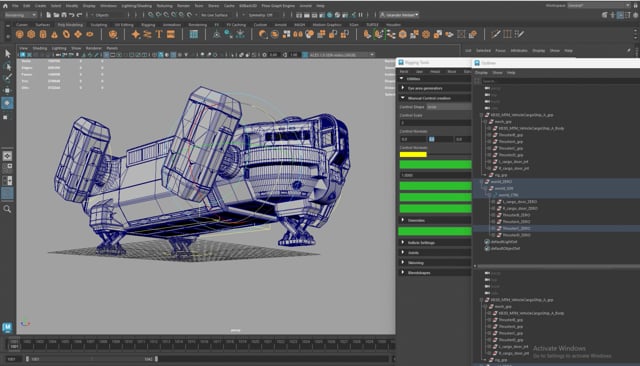Open the Rendering menu set dropdown
Screen dimensions: 640x366
[x=20, y=15]
